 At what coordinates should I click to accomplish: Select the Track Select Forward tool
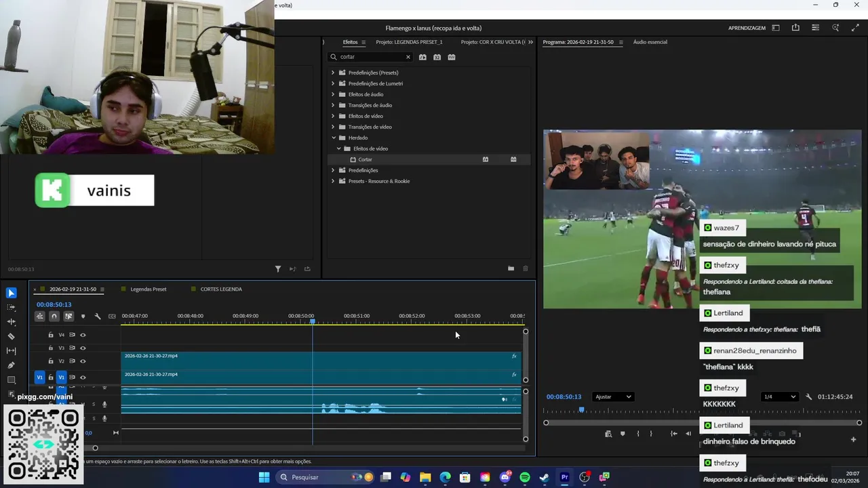(x=11, y=308)
